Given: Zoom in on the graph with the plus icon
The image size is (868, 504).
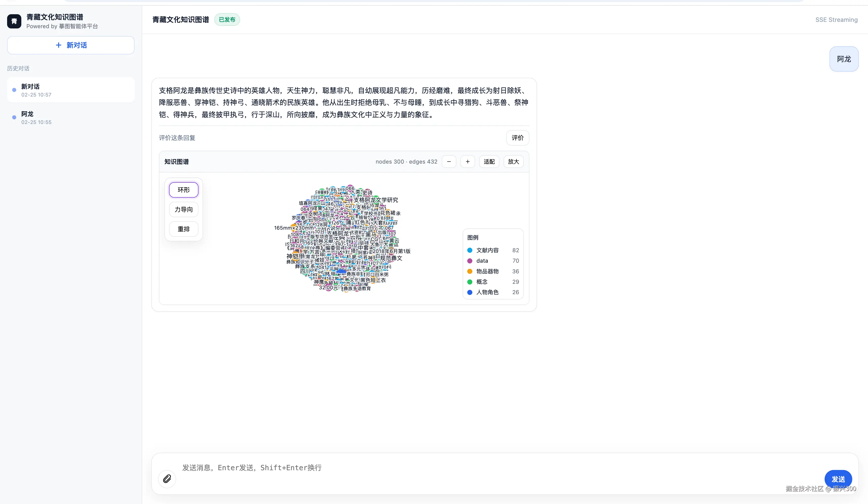Looking at the screenshot, I should coord(468,161).
